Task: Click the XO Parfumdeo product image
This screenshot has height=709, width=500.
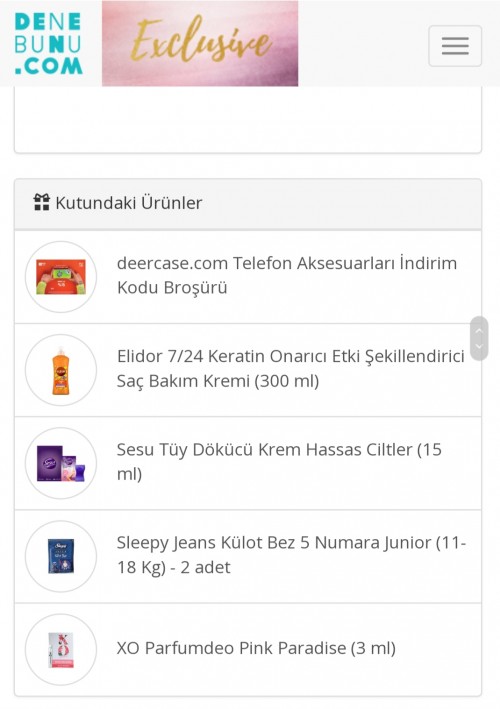Action: (x=61, y=649)
